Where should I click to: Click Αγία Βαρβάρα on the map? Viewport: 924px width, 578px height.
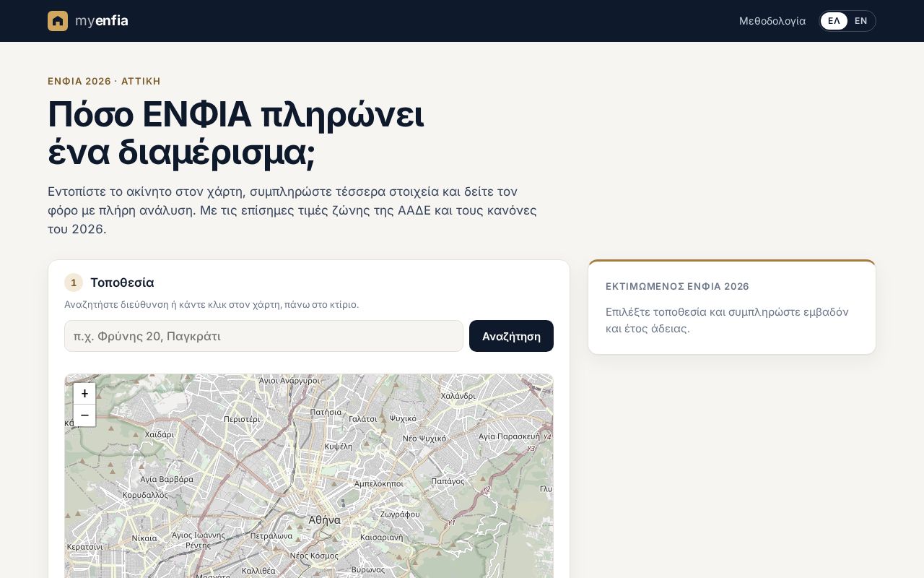click(167, 479)
